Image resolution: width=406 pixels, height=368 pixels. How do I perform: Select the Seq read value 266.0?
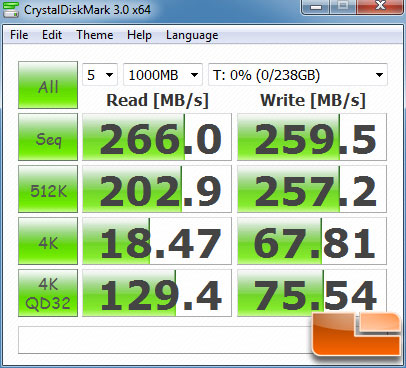(157, 137)
